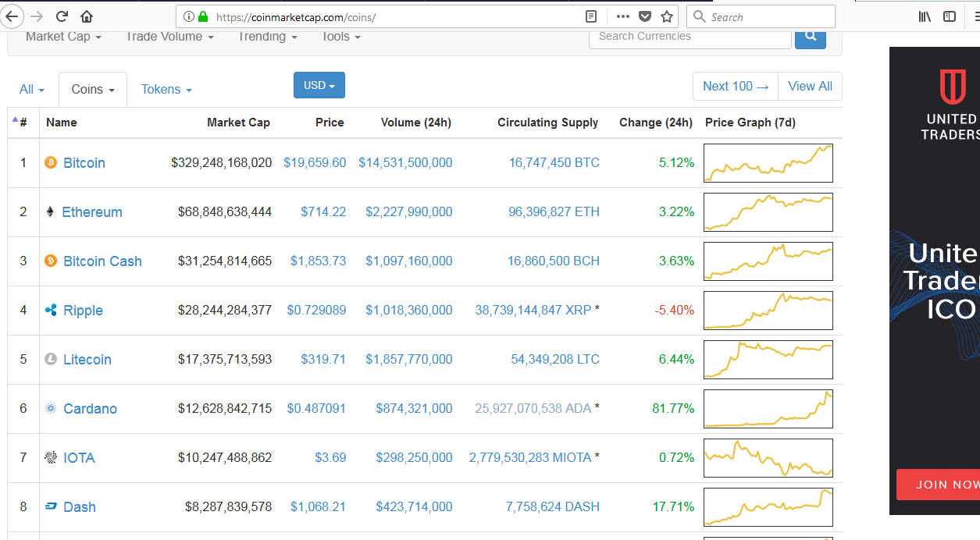Sort table by Price header
This screenshot has width=980, height=540.
(x=330, y=123)
